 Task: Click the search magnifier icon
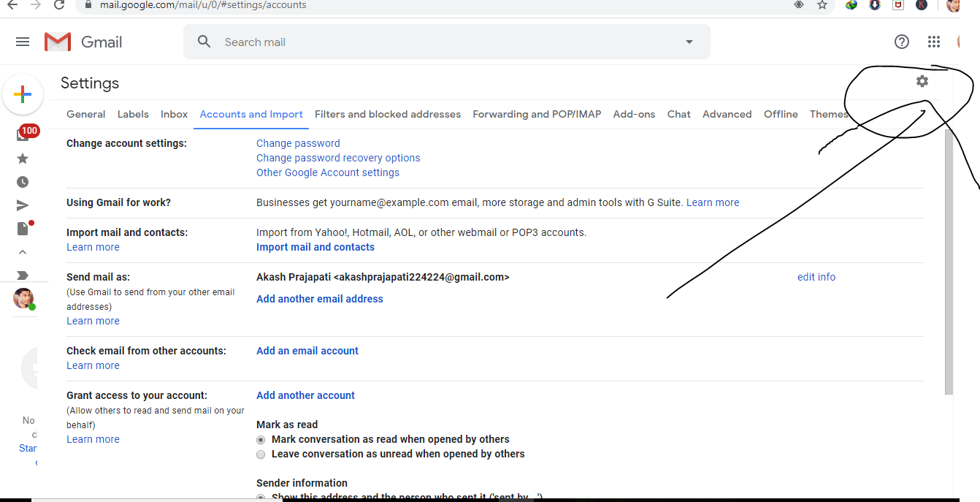204,42
